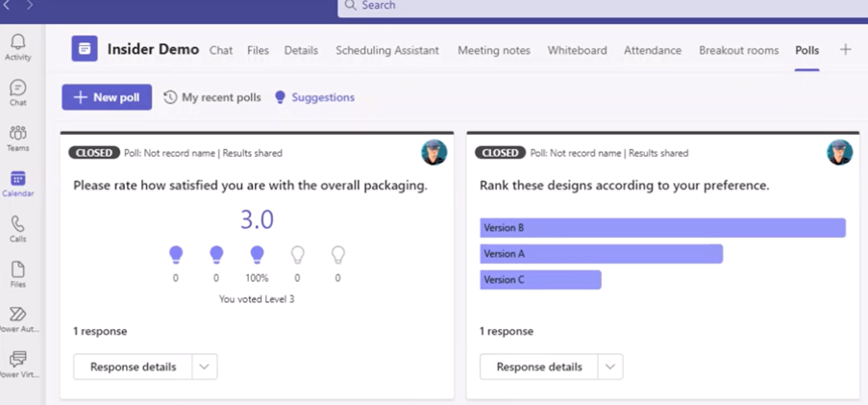
Task: Click the Version C ranking bar
Action: click(540, 280)
